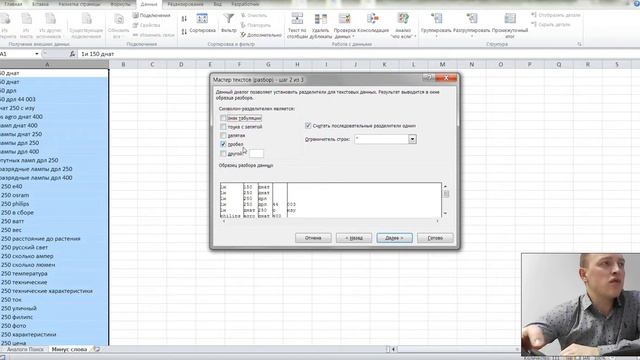The height and width of the screenshot is (360, 640).
Task: Click the sort ascending A-Z icon
Action: pos(184,19)
